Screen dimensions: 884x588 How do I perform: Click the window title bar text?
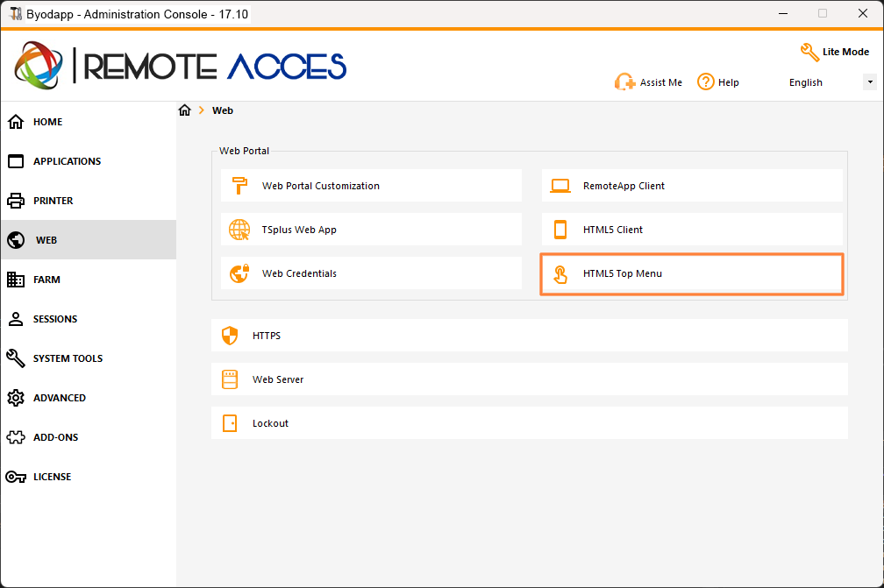138,14
